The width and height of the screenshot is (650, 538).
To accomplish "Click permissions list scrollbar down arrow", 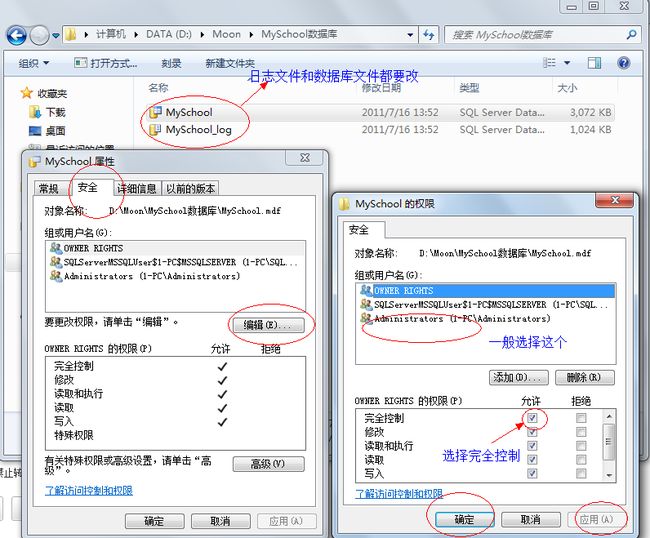I will coord(609,475).
